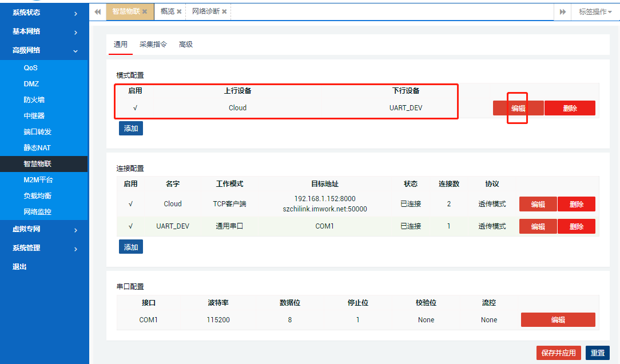
Task: Click 退出 to log out
Action: [x=21, y=266]
